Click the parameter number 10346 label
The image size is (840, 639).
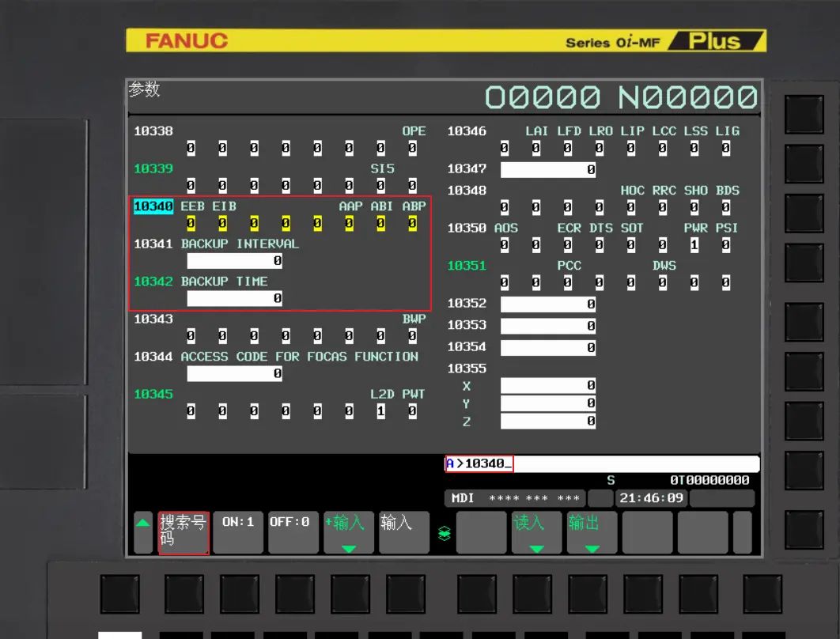[467, 131]
